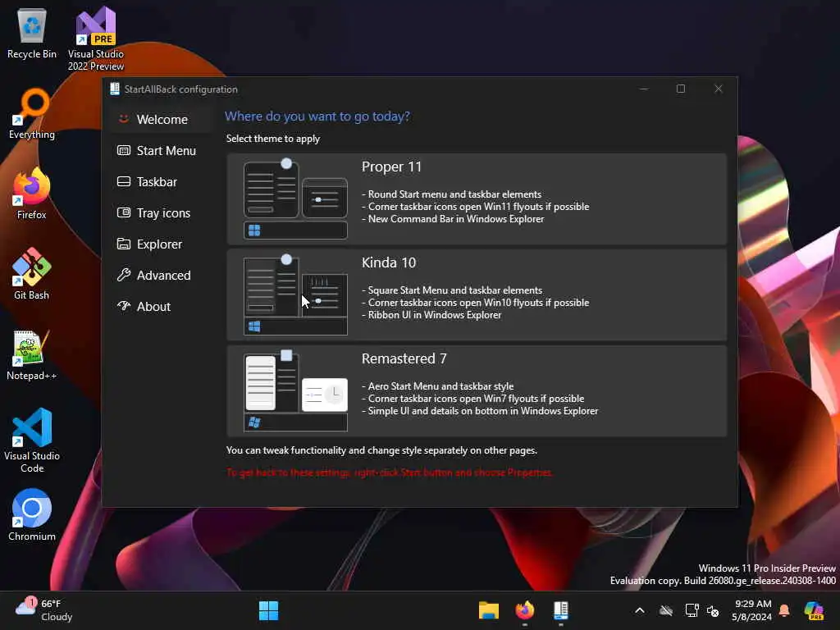Image resolution: width=840 pixels, height=630 pixels.
Task: Click 'Select theme to apply' label
Action: point(272,139)
